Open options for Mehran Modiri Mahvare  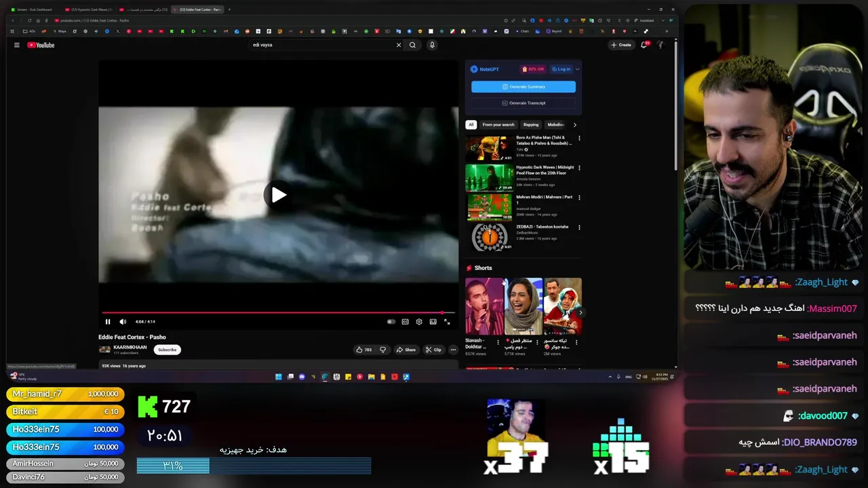[x=579, y=198]
